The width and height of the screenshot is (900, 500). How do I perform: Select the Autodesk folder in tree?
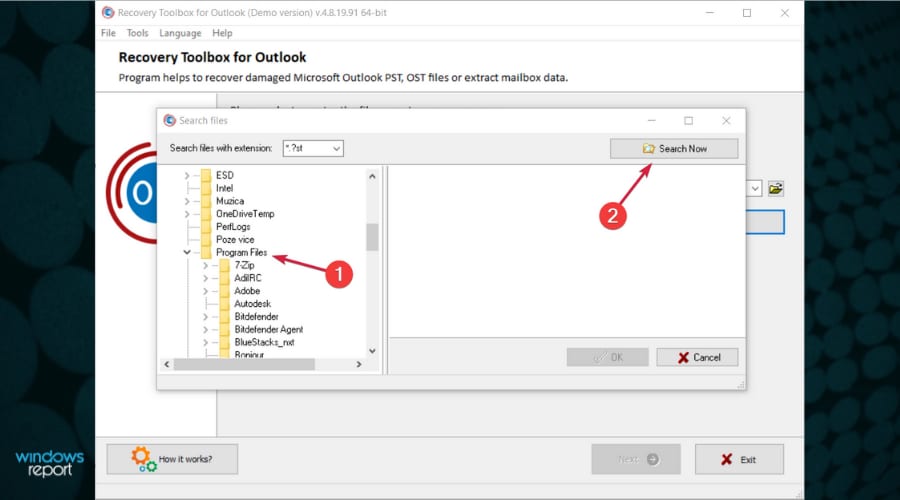(253, 304)
